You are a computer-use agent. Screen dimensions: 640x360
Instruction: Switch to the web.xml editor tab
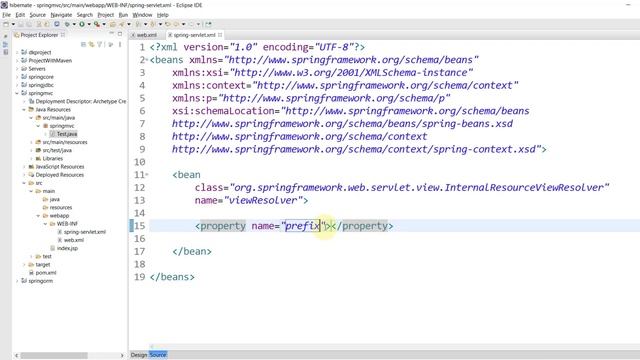click(x=147, y=35)
